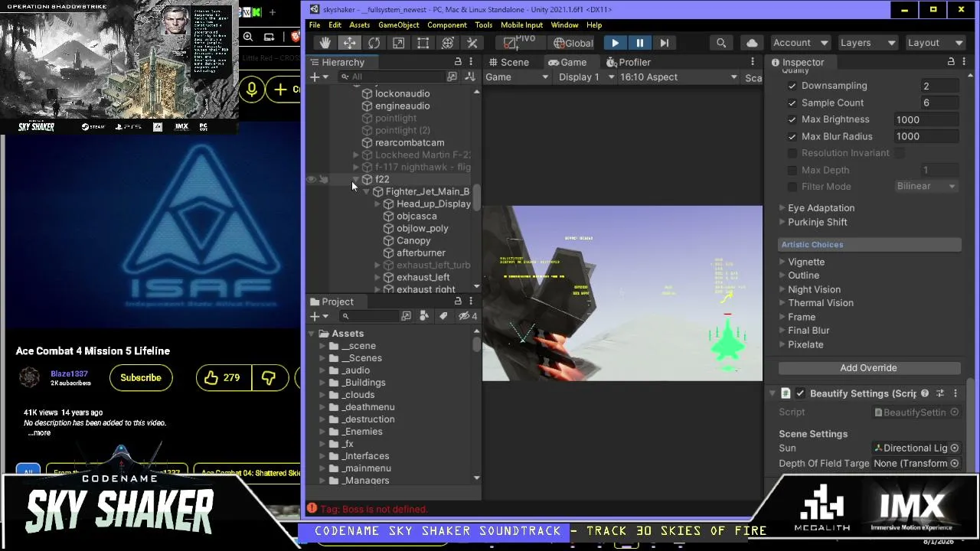Collapse the f22 object in Hierarchy
Viewport: 980px width, 551px height.
pos(356,179)
